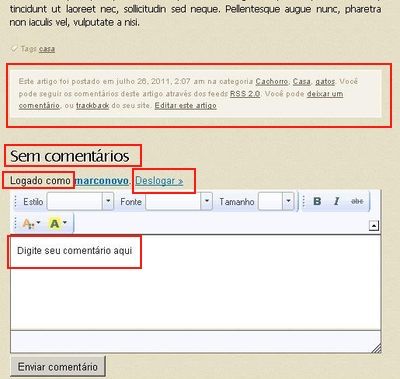The image size is (400, 379).
Task: Toggle italic formatting in comment editor
Action: point(337,201)
